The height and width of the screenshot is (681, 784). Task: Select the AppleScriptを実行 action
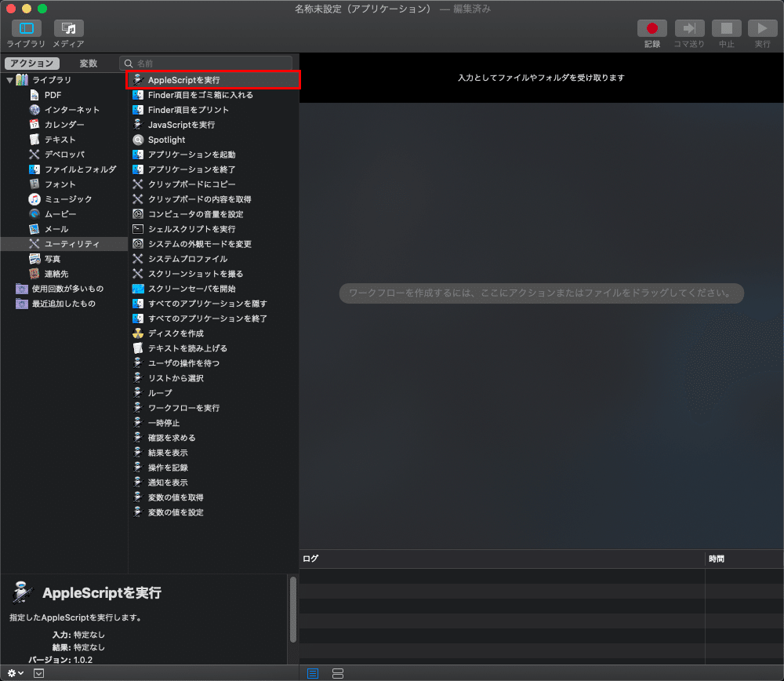[x=213, y=80]
